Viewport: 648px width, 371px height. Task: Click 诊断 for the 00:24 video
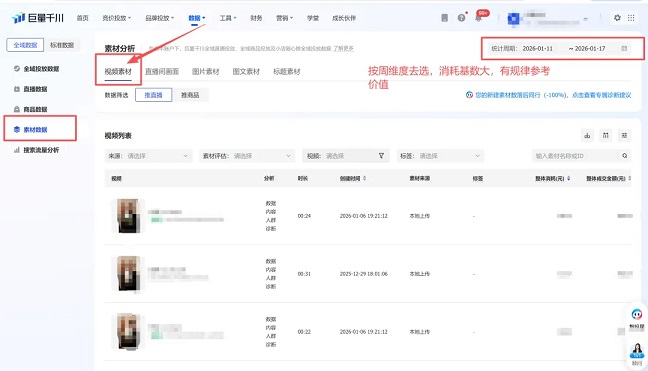point(271,228)
